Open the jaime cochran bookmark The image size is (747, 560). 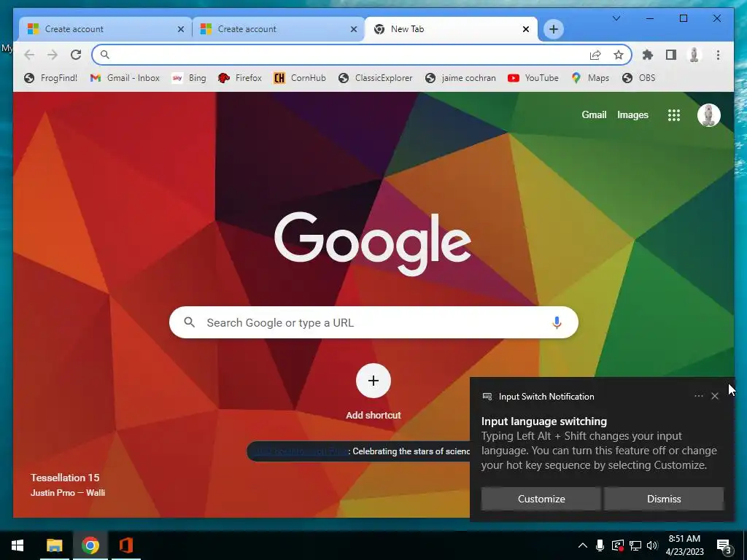click(x=460, y=78)
